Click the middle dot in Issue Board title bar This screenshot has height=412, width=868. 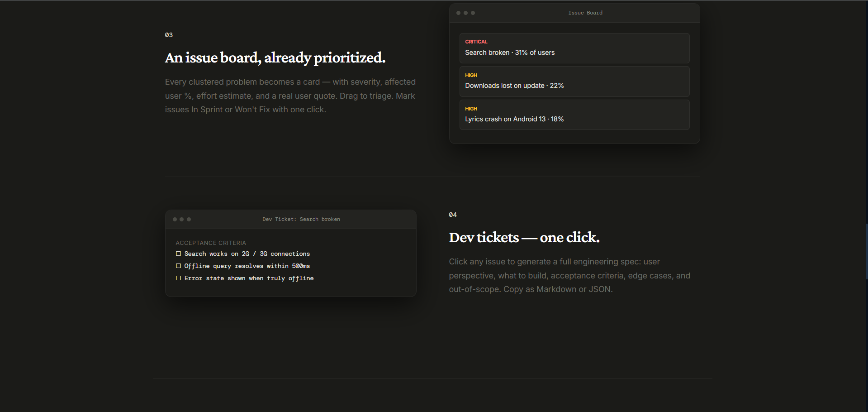(x=465, y=13)
